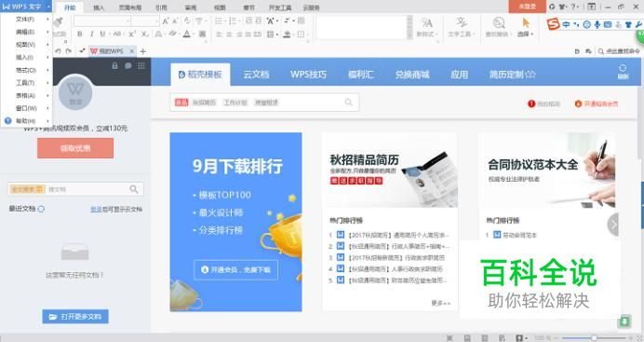
Task: Open the 查找替换 tool
Action: (498, 27)
